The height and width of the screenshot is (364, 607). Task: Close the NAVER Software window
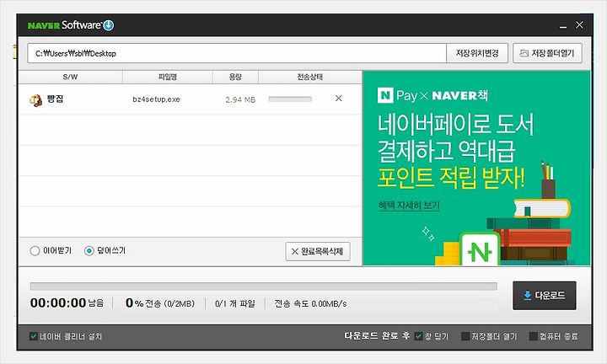coord(579,24)
